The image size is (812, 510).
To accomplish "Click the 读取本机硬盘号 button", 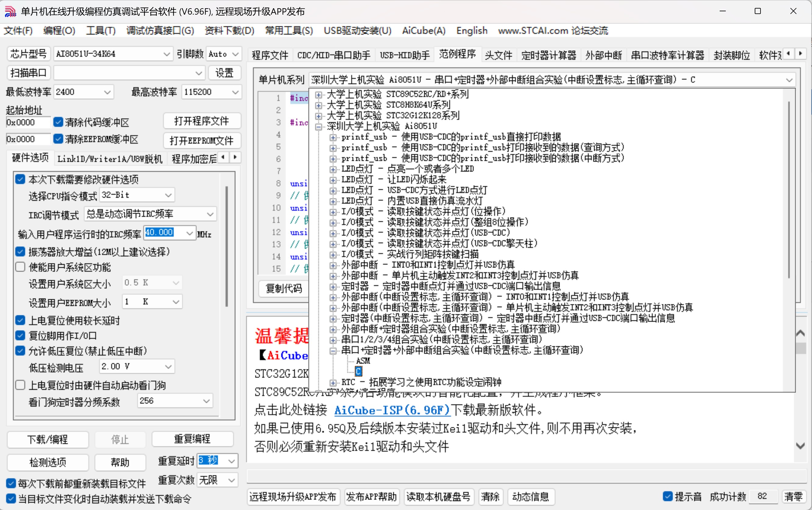I will pos(438,497).
